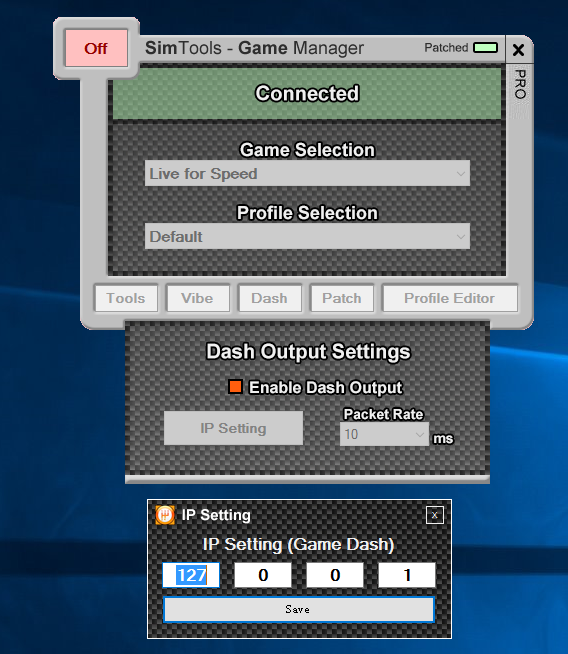Click the IP Setting (Game Dash) label
The image size is (568, 654).
coord(298,544)
